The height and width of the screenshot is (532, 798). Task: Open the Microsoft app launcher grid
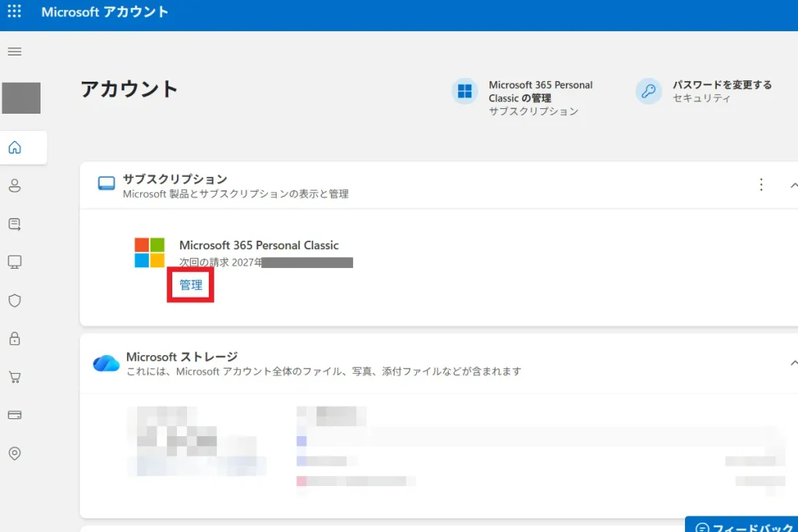(x=14, y=11)
